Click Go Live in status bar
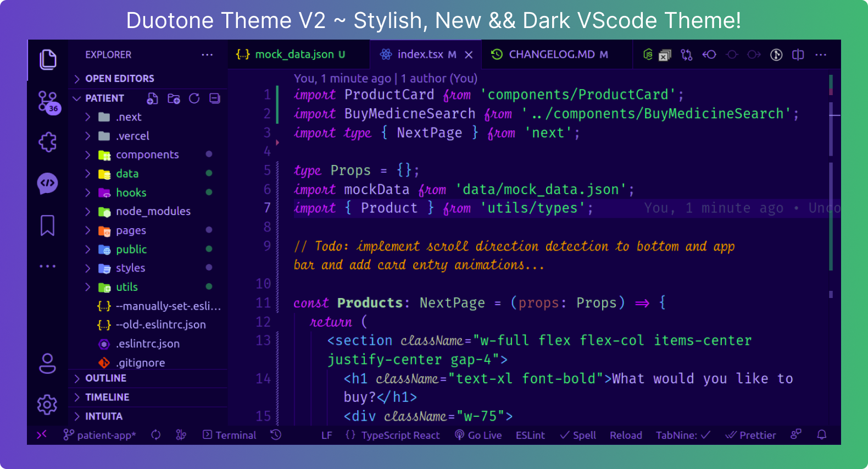This screenshot has width=868, height=469. click(478, 435)
